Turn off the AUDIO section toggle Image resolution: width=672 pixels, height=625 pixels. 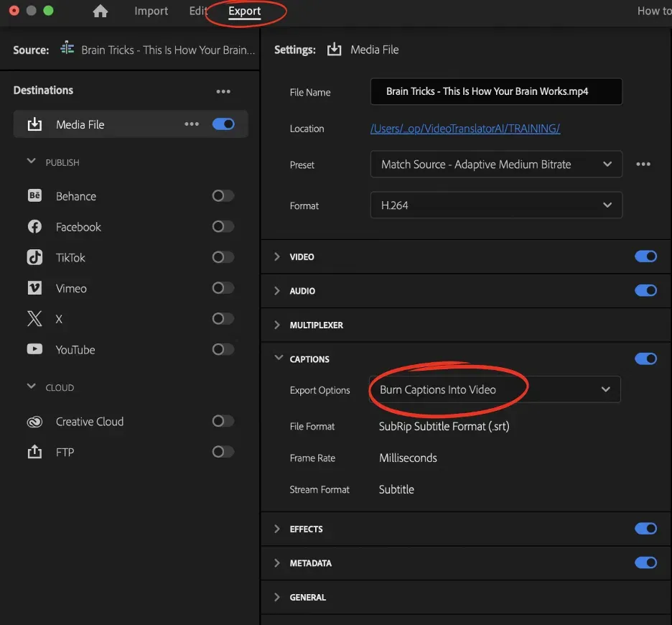coord(645,290)
